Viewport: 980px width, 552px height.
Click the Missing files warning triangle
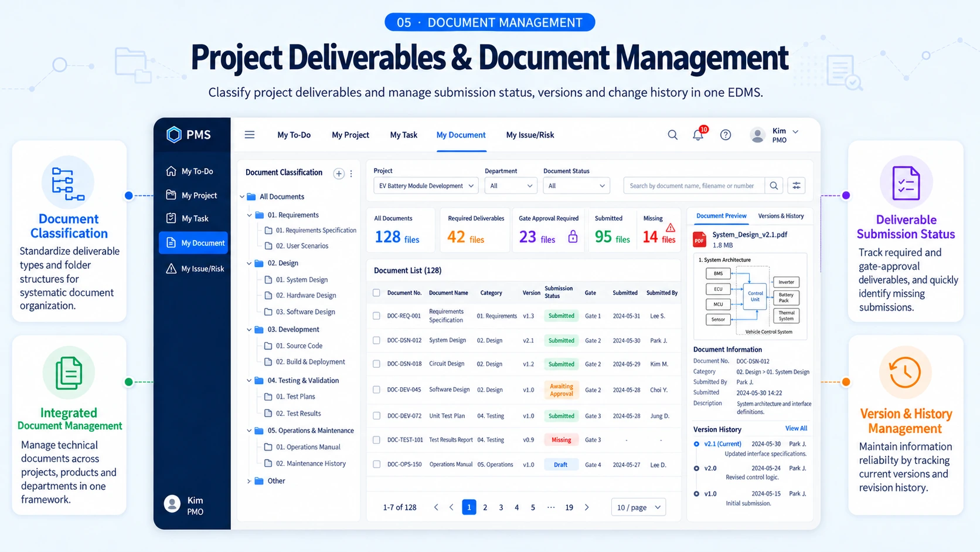(x=671, y=227)
